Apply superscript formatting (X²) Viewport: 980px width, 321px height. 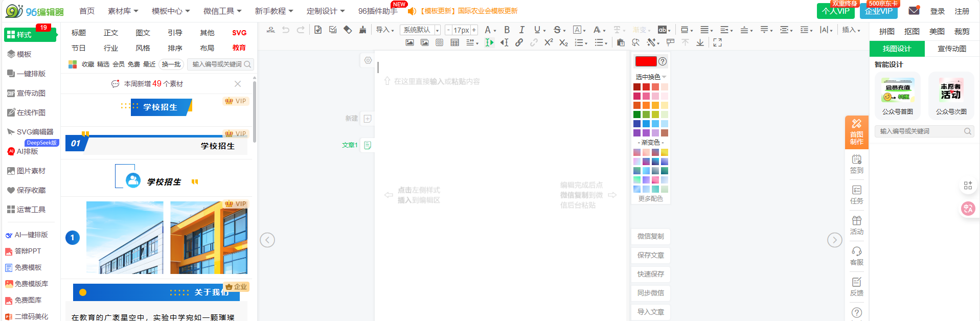pos(549,43)
